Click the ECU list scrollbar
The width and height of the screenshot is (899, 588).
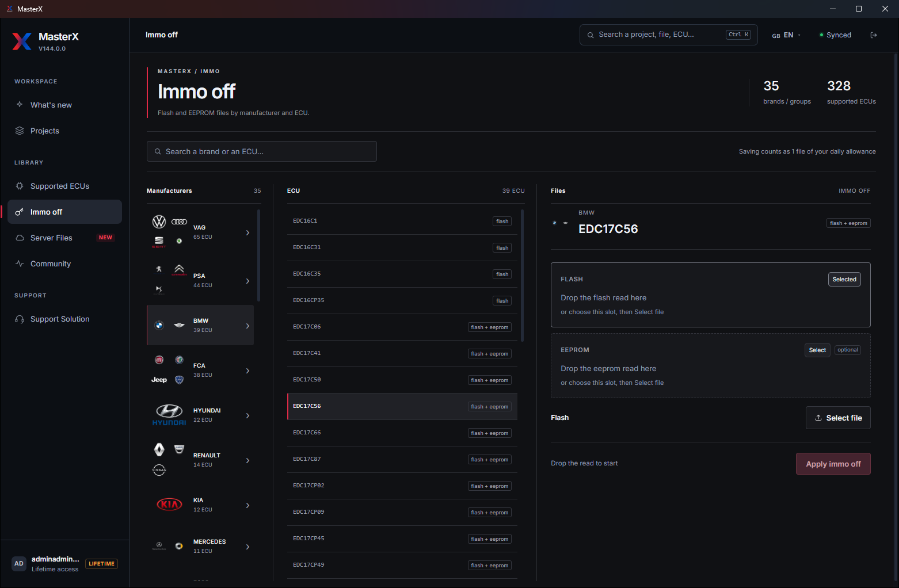(x=522, y=276)
